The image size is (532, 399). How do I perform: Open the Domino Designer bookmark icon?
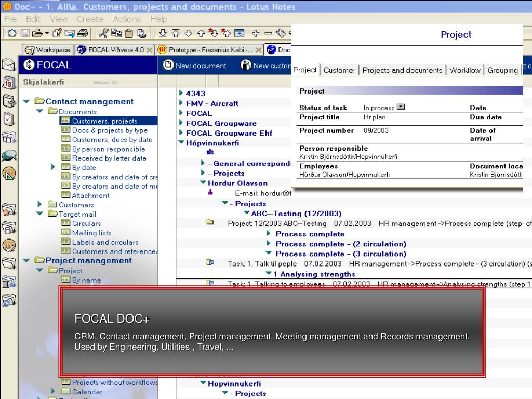(x=8, y=174)
